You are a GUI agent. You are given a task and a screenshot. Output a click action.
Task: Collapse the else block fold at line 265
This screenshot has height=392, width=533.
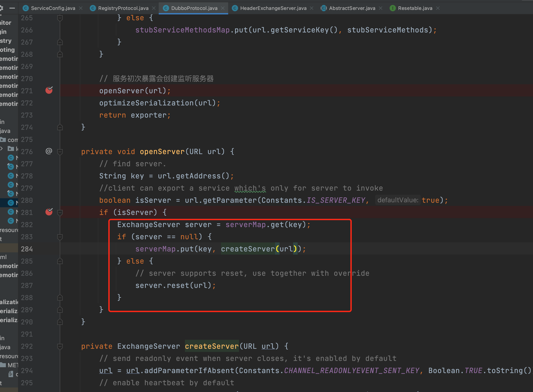tap(60, 18)
